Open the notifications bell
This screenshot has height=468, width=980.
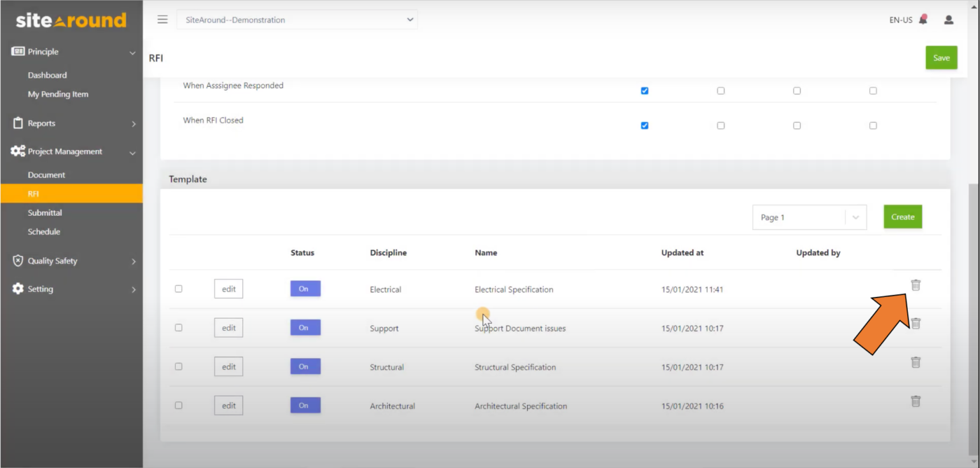click(x=923, y=20)
